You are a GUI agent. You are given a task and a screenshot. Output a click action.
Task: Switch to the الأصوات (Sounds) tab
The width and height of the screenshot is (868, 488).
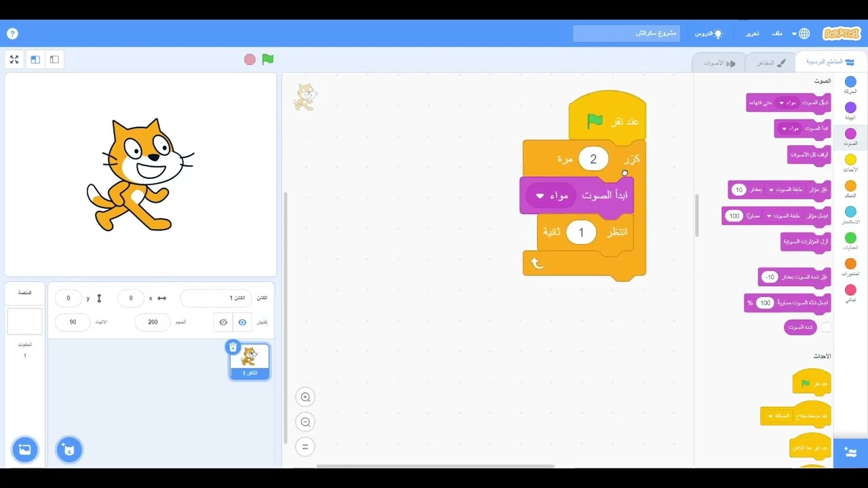pyautogui.click(x=719, y=63)
